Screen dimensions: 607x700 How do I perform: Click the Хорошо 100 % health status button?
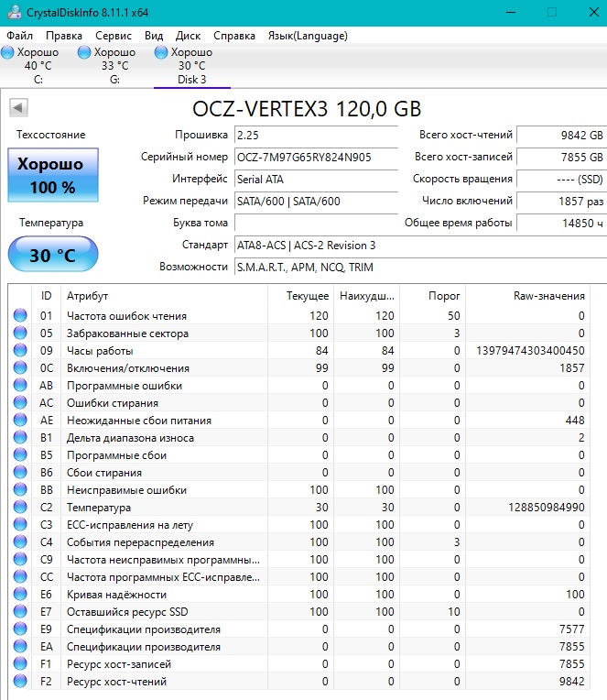pyautogui.click(x=53, y=175)
